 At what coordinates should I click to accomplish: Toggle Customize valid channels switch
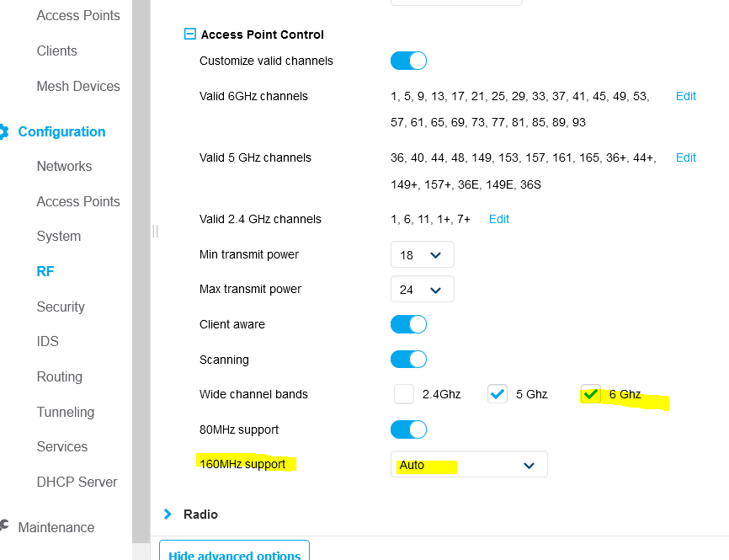(408, 61)
